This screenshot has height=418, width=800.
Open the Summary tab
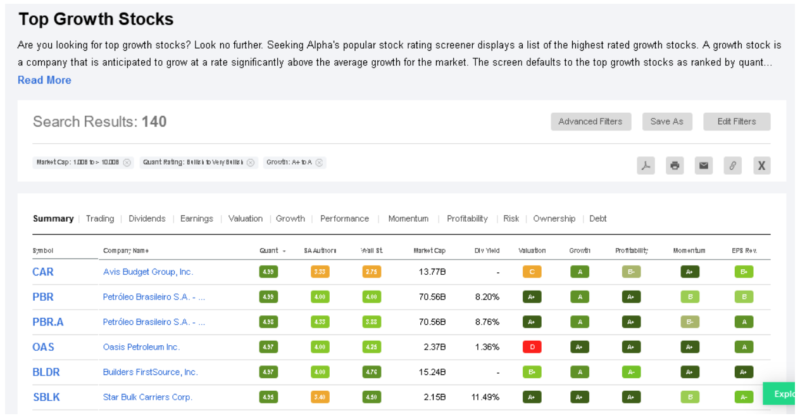pos(53,218)
